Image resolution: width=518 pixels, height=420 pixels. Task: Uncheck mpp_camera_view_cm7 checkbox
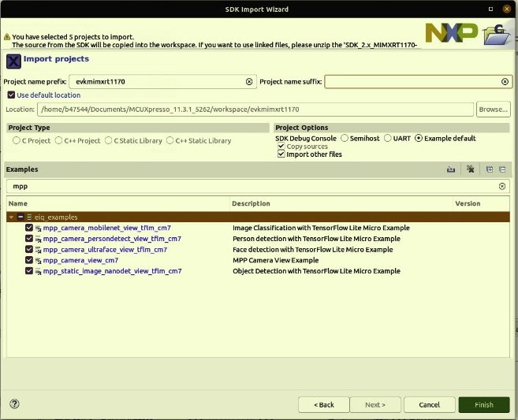click(x=29, y=260)
